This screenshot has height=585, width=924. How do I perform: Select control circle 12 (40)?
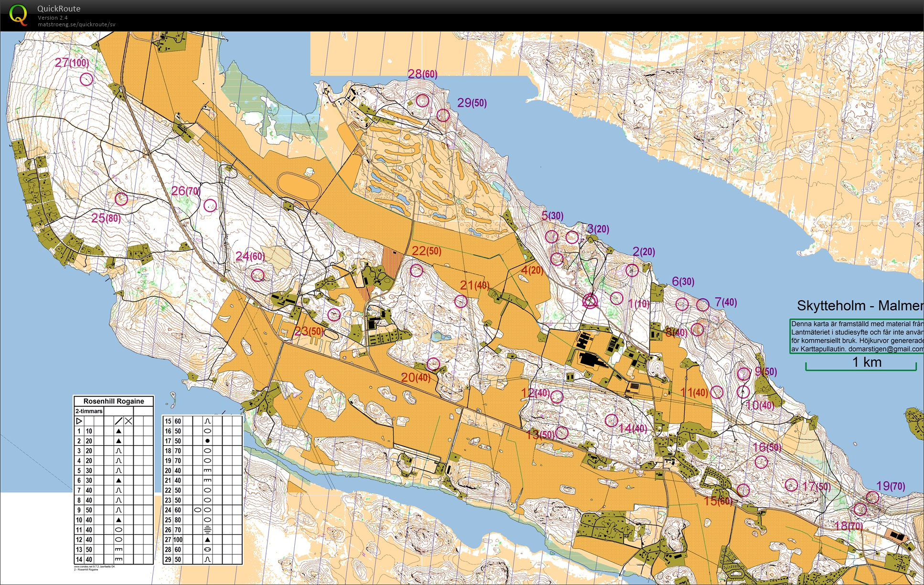(x=557, y=396)
